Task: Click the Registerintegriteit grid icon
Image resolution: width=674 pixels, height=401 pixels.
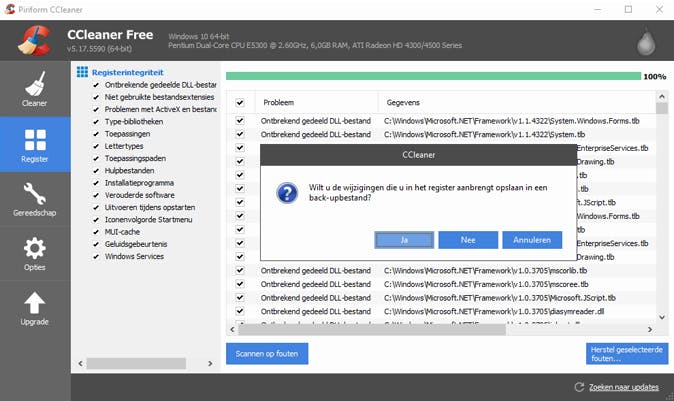Action: (x=82, y=72)
